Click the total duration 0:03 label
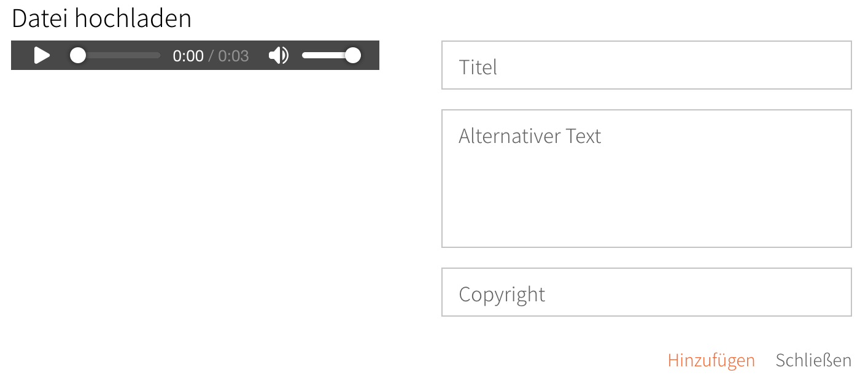868x378 pixels. pyautogui.click(x=234, y=56)
